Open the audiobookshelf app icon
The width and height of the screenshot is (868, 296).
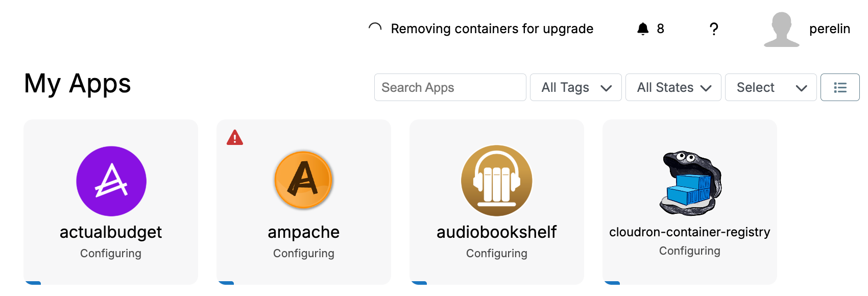click(x=497, y=181)
